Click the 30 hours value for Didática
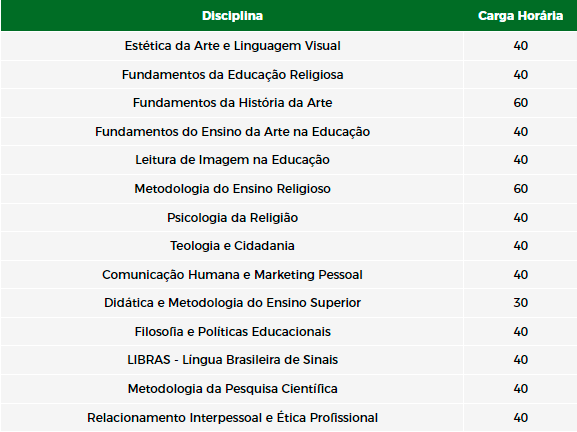 click(x=520, y=303)
